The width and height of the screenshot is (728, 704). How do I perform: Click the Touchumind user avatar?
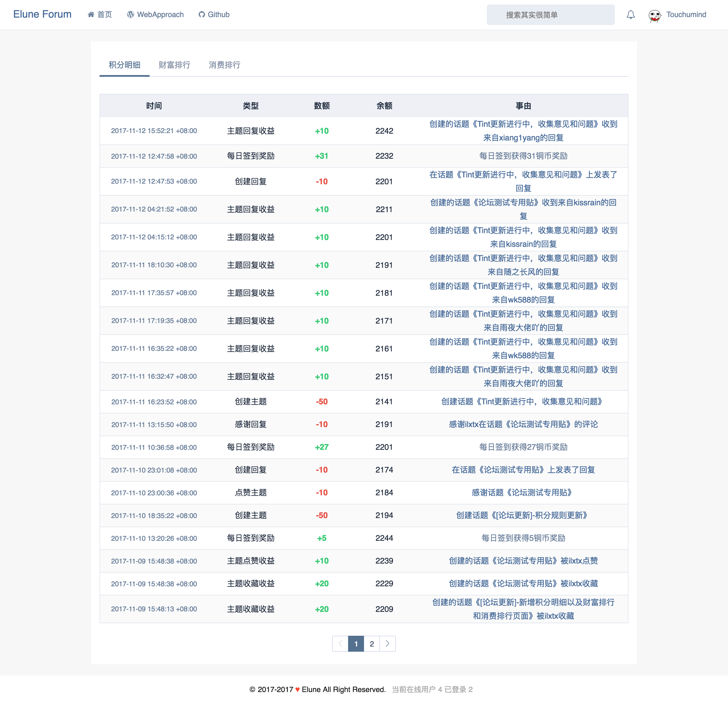click(654, 15)
